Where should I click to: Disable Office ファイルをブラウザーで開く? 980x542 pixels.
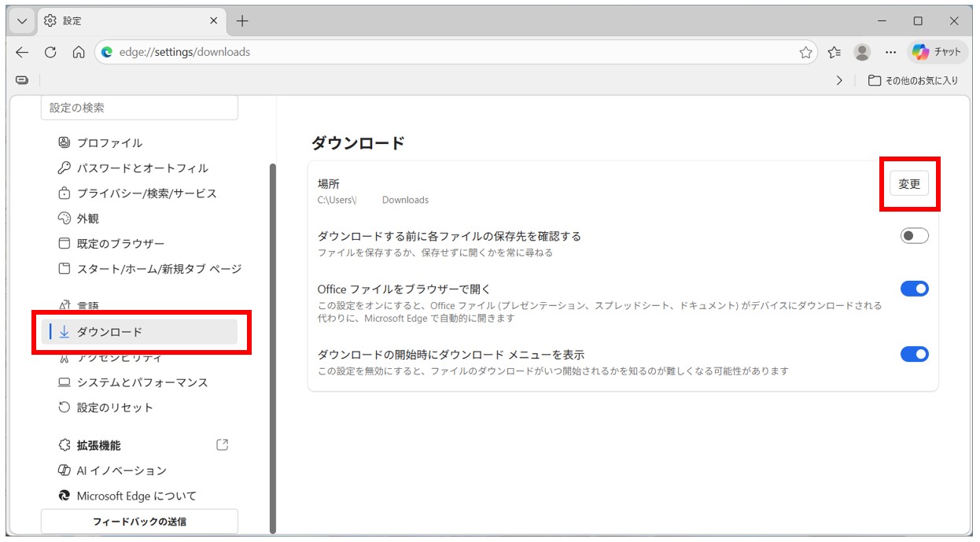point(916,289)
